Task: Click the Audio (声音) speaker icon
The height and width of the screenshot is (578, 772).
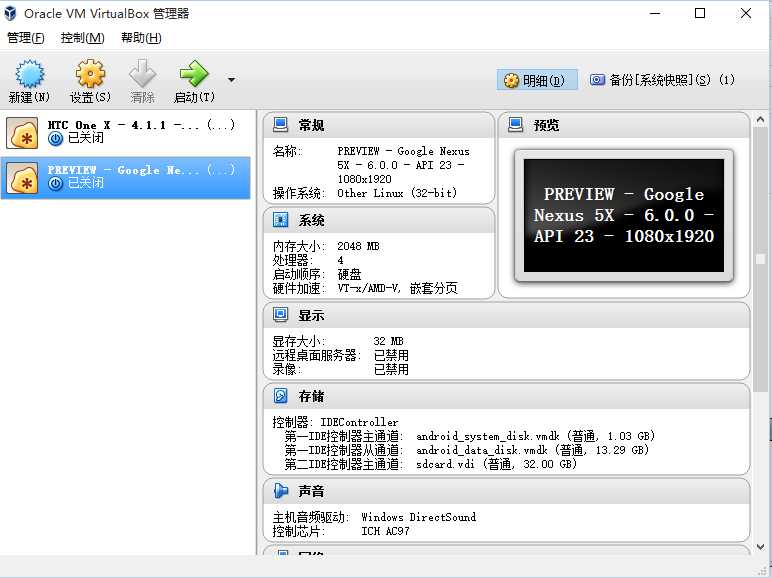Action: (x=280, y=490)
